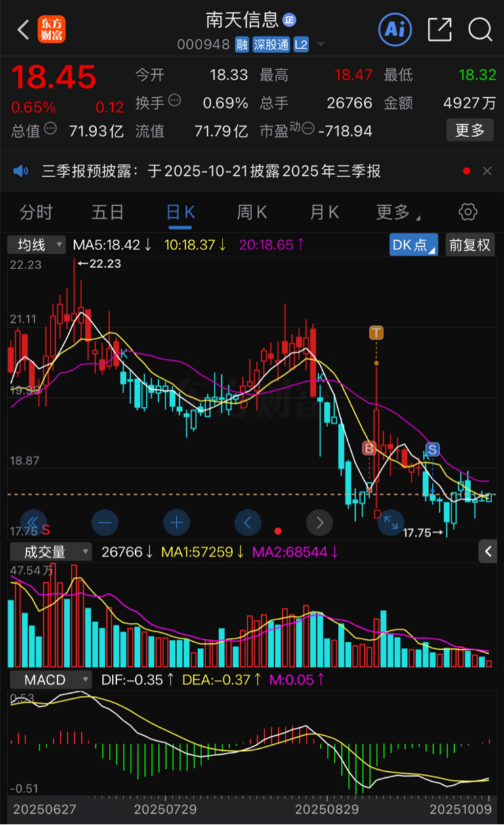Open the 成交量 indicator dropdown
The height and width of the screenshot is (825, 504).
pos(50,552)
